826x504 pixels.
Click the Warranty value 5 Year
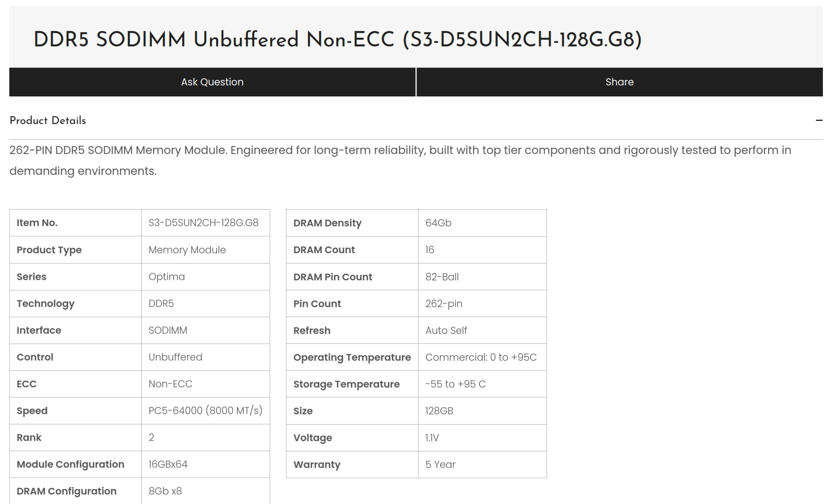point(441,465)
